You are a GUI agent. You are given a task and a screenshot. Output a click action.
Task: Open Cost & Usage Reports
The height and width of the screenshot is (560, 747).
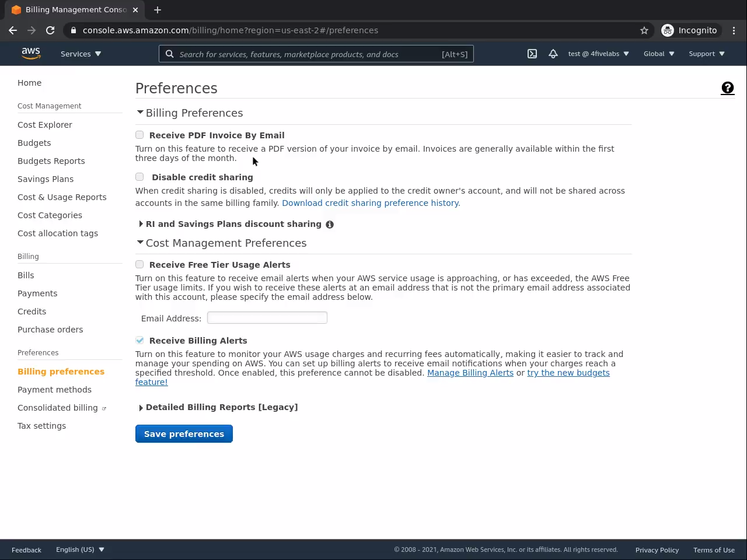tap(62, 197)
